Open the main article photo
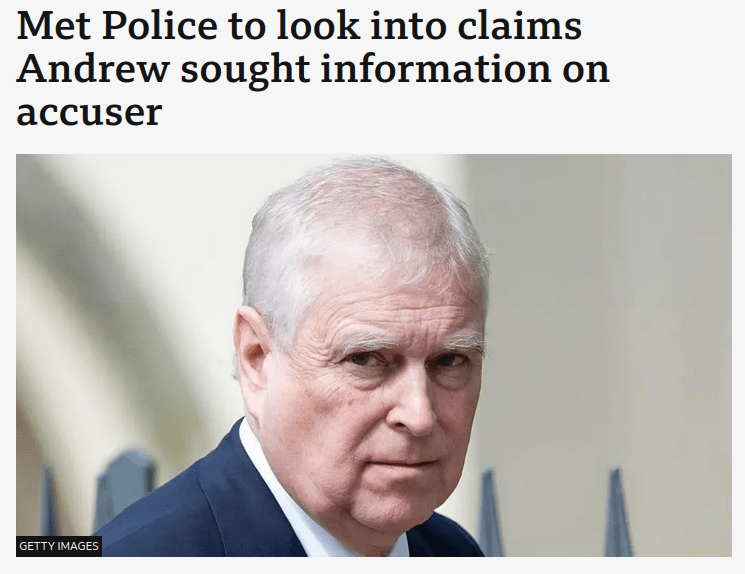The width and height of the screenshot is (745, 574). [x=373, y=355]
